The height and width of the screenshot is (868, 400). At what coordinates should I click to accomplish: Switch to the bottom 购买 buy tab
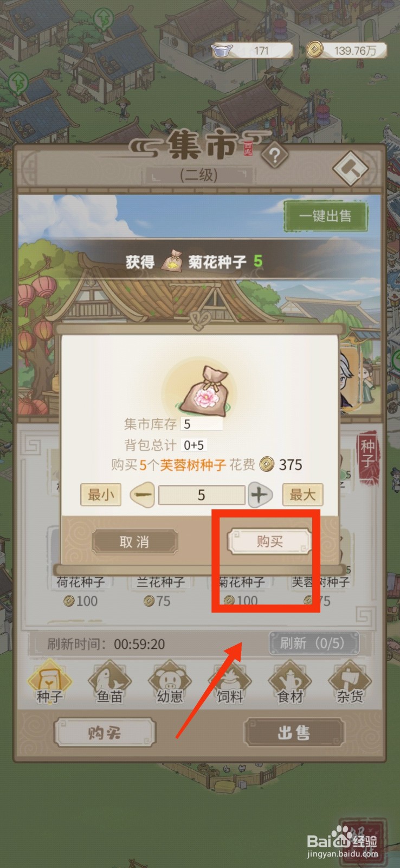pyautogui.click(x=105, y=733)
